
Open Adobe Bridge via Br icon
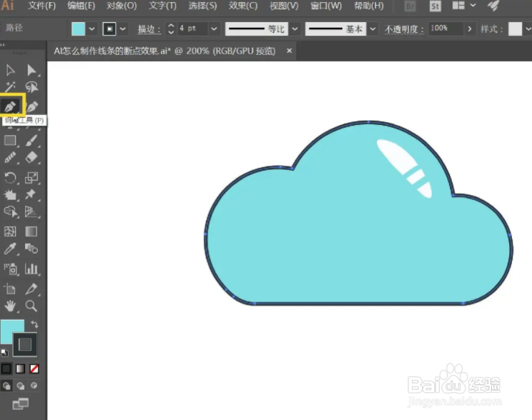[410, 6]
